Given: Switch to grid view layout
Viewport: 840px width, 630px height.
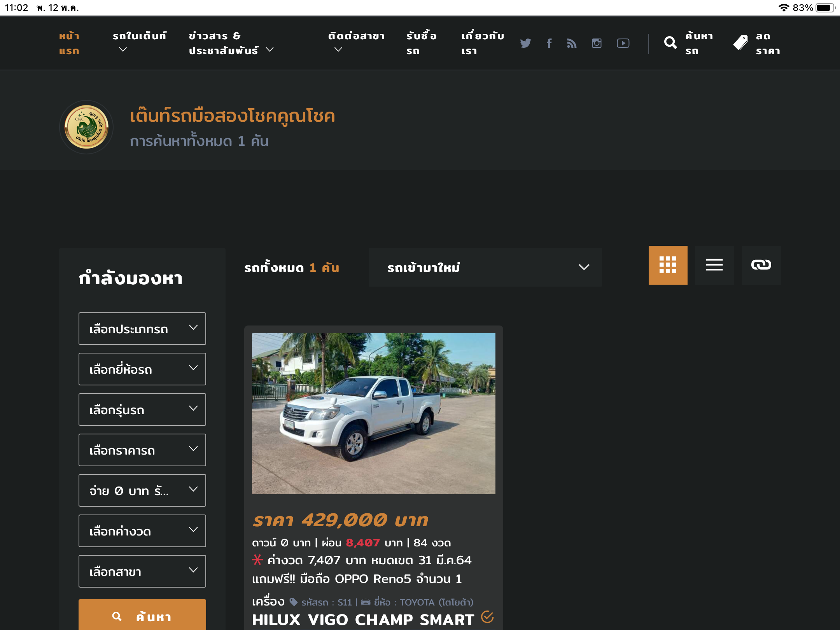Looking at the screenshot, I should (x=668, y=265).
